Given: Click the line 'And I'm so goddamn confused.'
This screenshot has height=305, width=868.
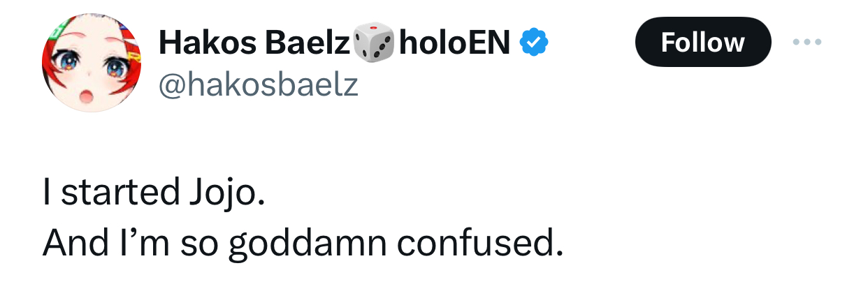Looking at the screenshot, I should [x=302, y=242].
